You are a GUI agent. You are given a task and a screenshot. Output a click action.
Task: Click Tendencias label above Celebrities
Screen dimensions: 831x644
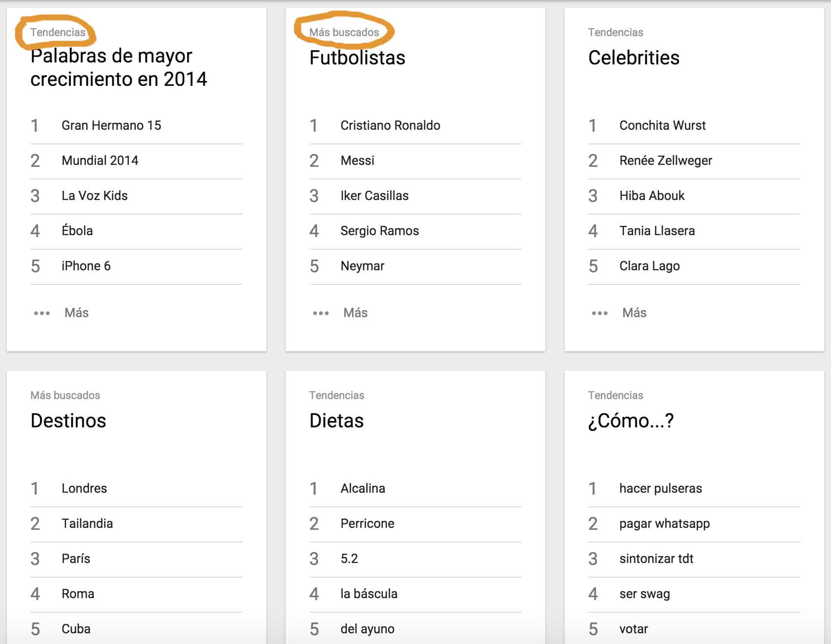tap(615, 32)
